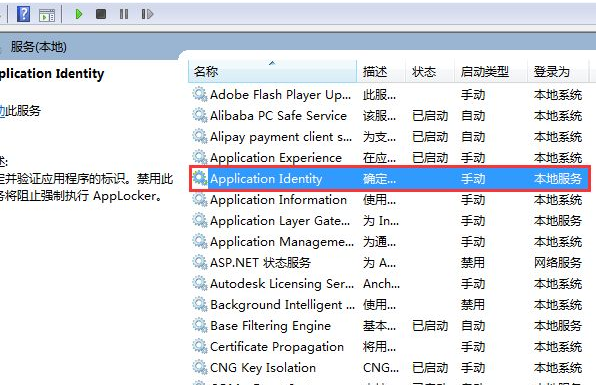The height and width of the screenshot is (385, 596).
Task: Click gear icon of Adobe Flash Player row
Action: pos(200,94)
